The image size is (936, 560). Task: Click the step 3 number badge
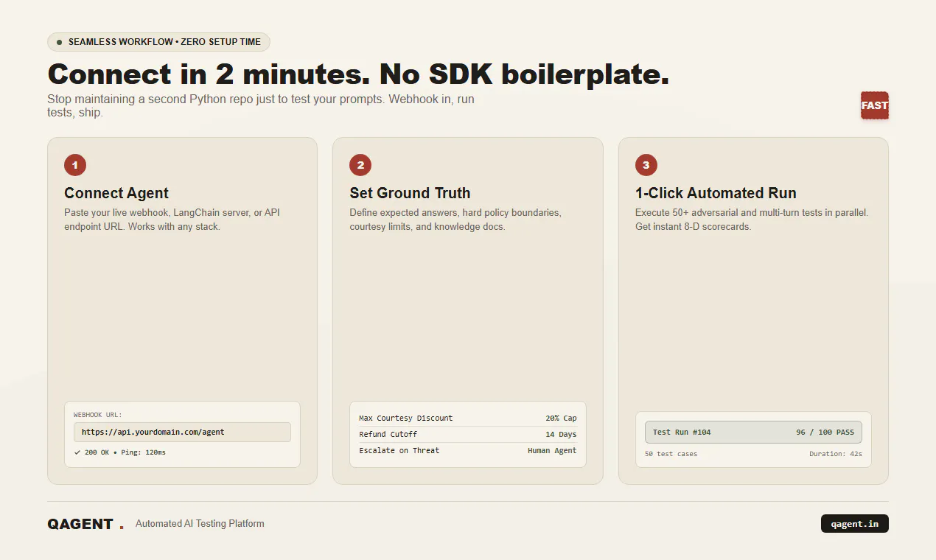tap(646, 165)
